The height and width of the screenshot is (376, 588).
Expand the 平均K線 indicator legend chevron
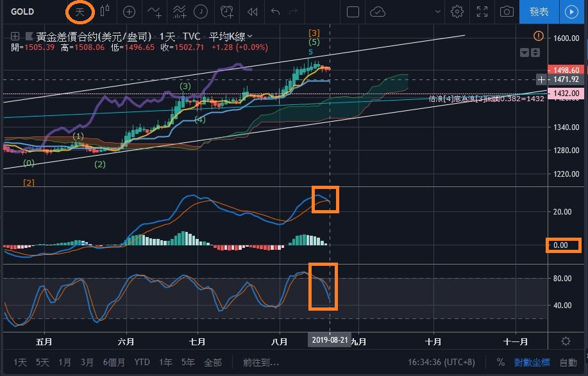[250, 37]
